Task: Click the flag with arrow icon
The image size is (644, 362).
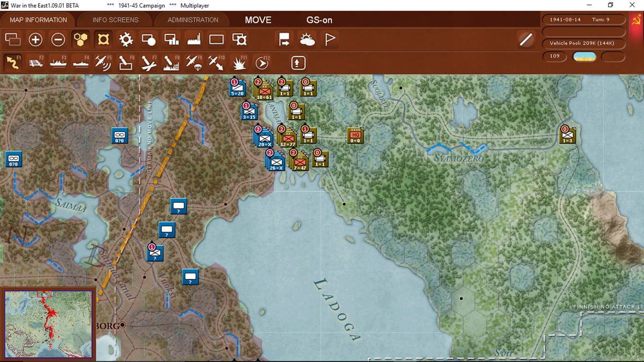Action: pyautogui.click(x=285, y=40)
